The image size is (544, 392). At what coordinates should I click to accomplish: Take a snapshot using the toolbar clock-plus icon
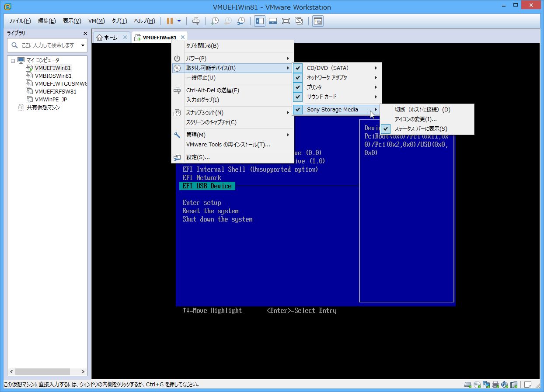click(x=215, y=21)
